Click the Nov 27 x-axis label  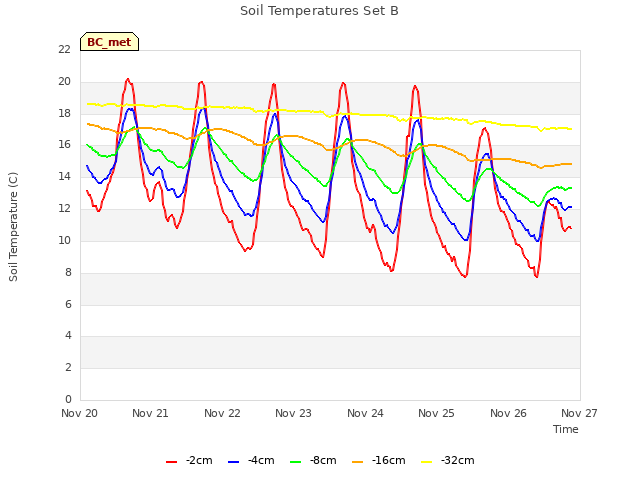click(579, 413)
